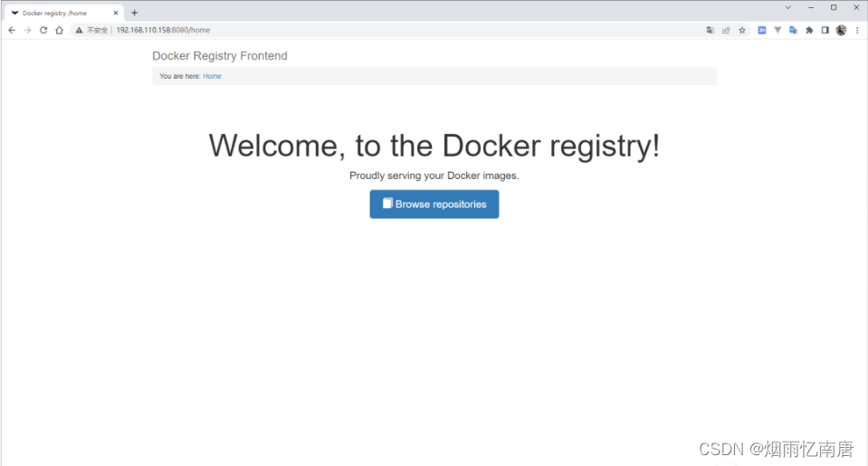Open the translate page icon
868x466 pixels.
tap(711, 30)
